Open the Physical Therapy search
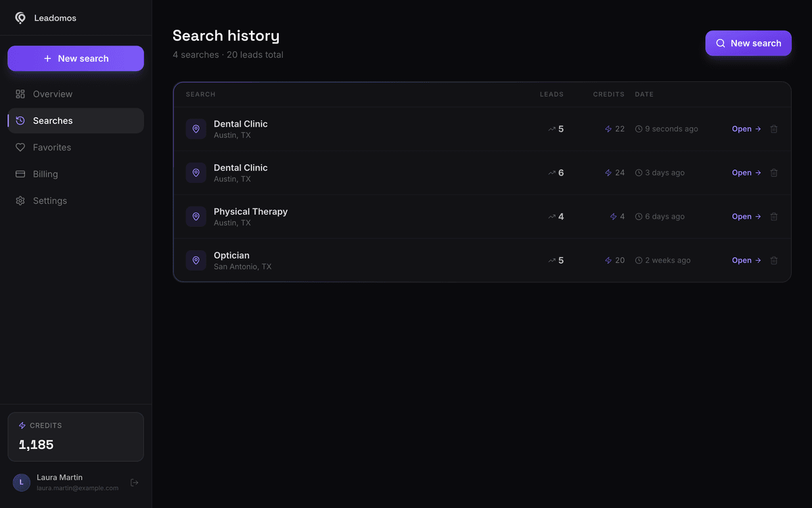Image resolution: width=812 pixels, height=508 pixels. [746, 217]
